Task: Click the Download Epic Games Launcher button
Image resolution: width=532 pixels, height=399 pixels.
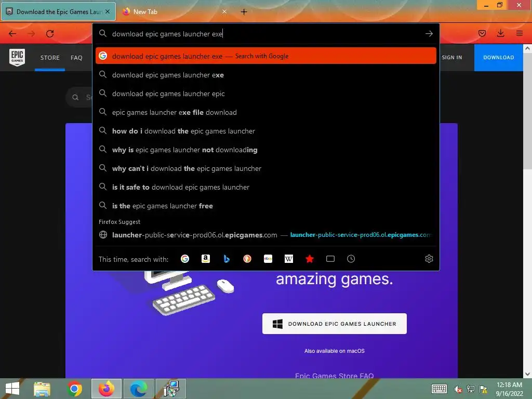Action: point(334,324)
